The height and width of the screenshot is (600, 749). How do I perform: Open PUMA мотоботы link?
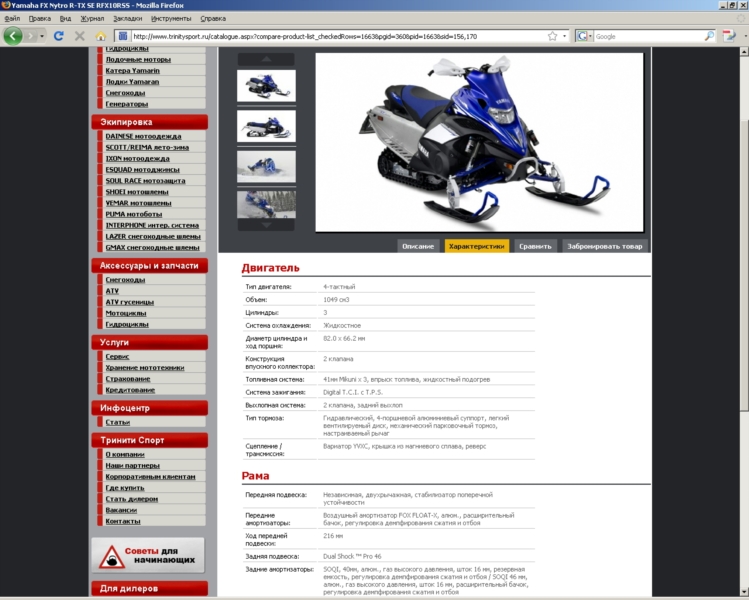point(134,214)
